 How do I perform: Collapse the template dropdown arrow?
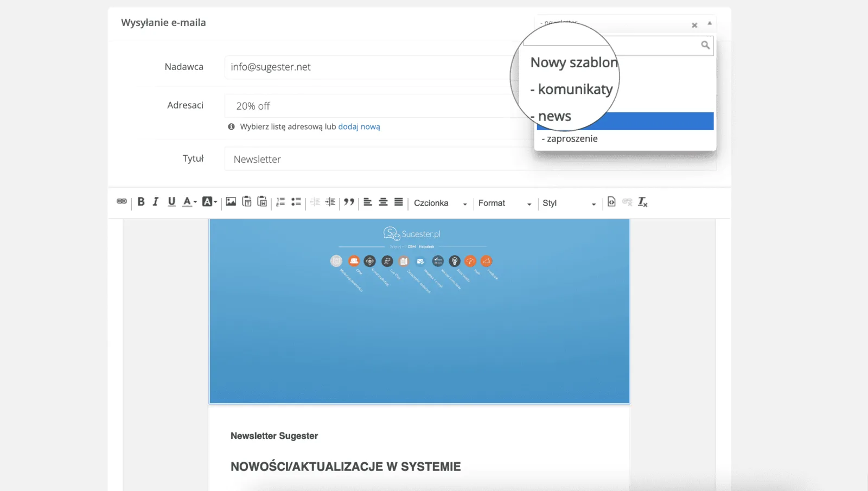709,23
